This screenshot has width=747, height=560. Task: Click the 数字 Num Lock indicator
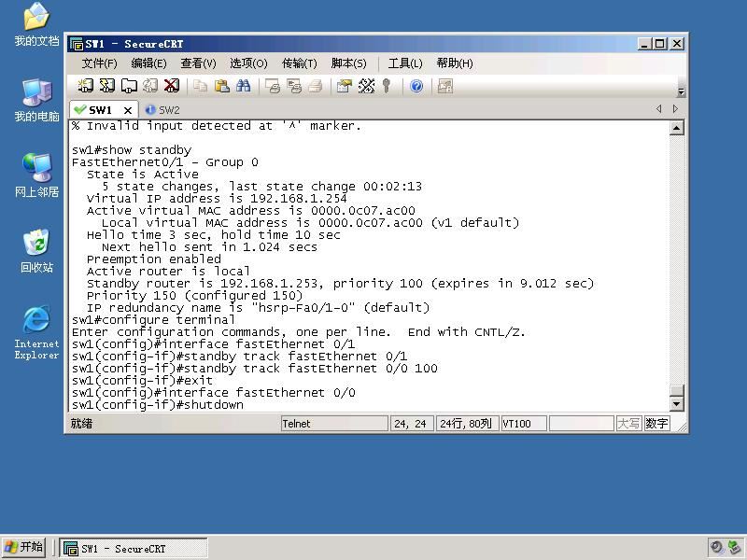656,424
